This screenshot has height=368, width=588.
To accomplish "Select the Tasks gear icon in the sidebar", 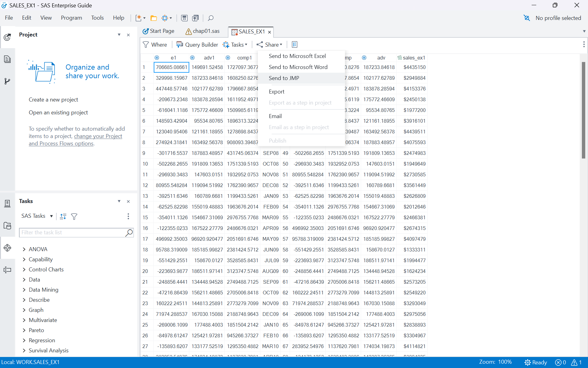I will pyautogui.click(x=7, y=248).
